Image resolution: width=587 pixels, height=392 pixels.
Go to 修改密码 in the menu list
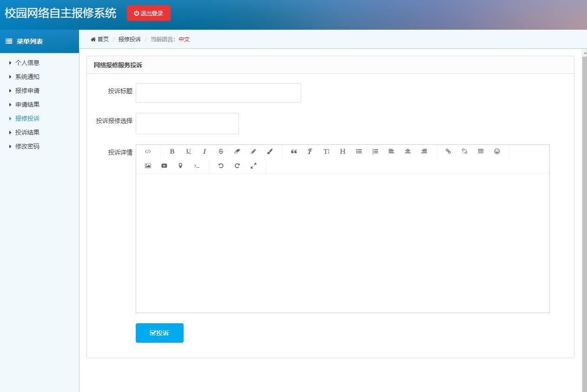[x=27, y=146]
